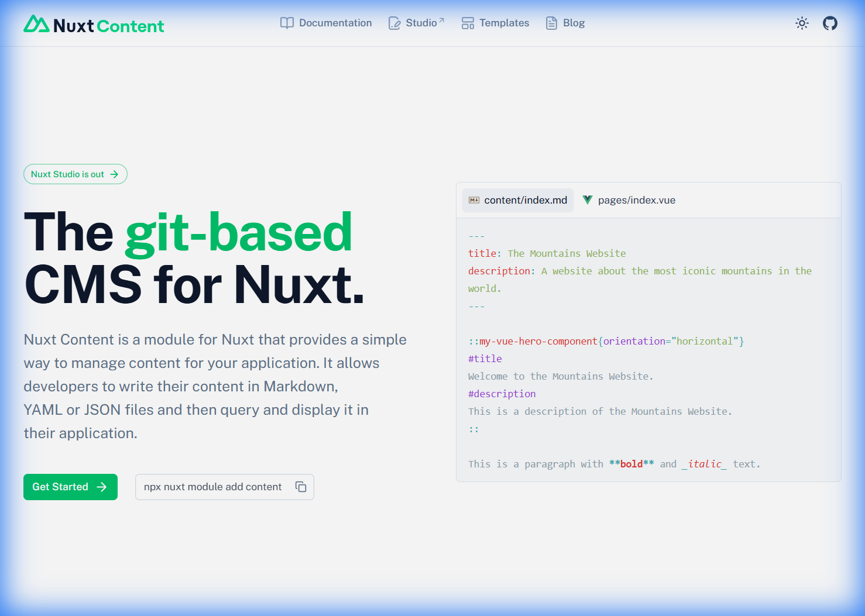Open the Documentation nav link
The width and height of the screenshot is (865, 616).
335,23
